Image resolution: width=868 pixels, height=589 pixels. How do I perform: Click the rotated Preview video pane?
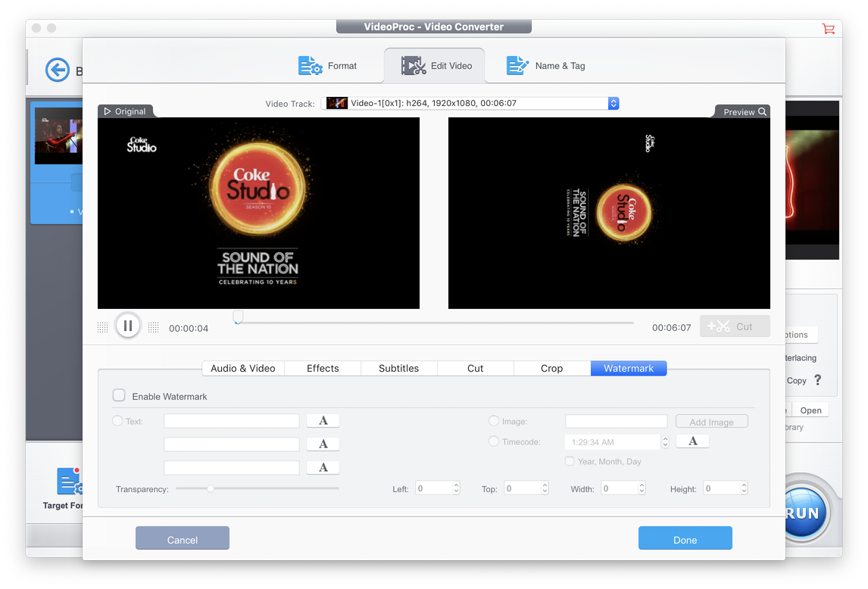click(609, 213)
